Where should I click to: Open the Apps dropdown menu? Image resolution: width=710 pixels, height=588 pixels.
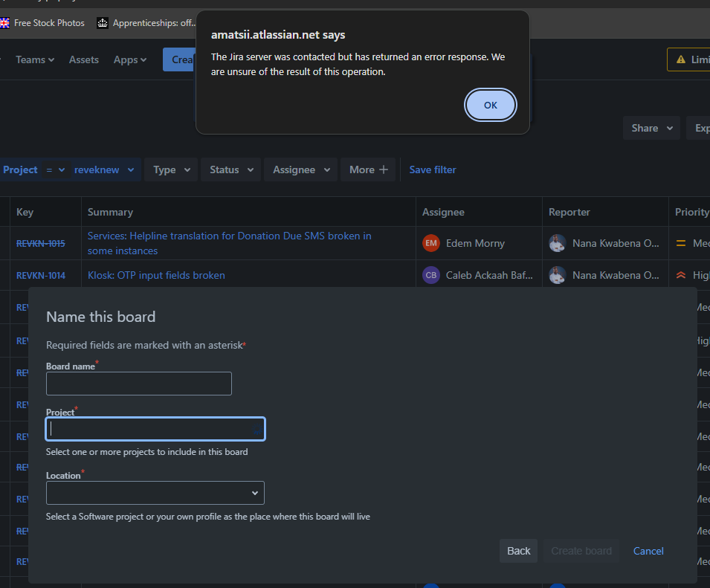pos(130,59)
